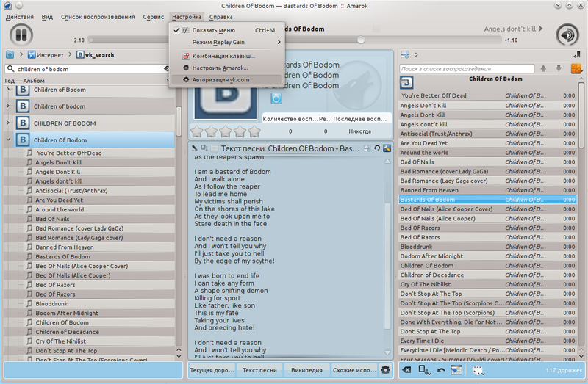Open the Вид menu
588x384 pixels.
pyautogui.click(x=47, y=17)
